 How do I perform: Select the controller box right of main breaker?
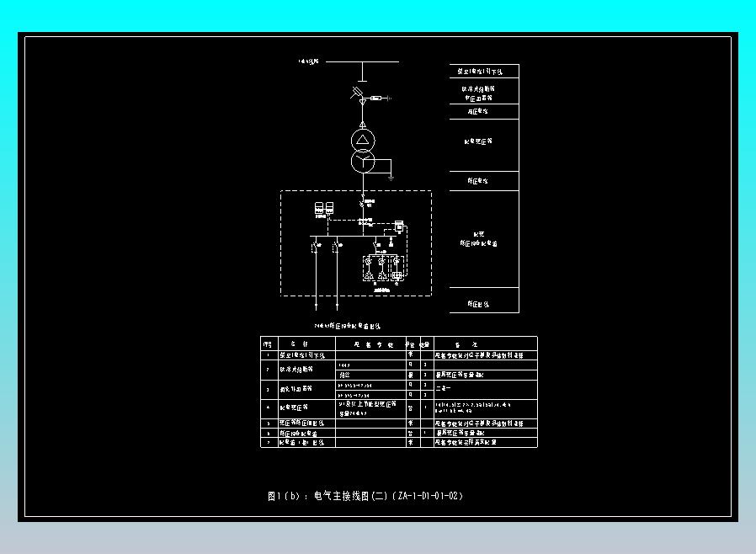coord(399,226)
